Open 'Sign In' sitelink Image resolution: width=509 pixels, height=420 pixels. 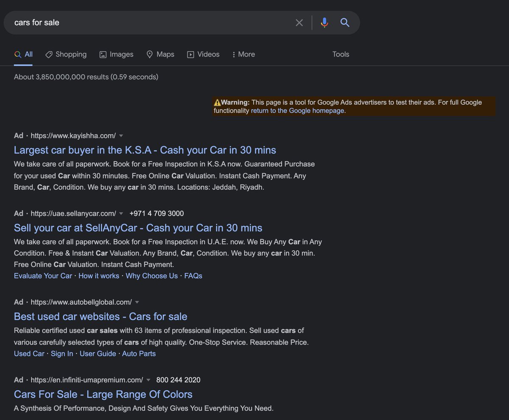[x=62, y=353]
